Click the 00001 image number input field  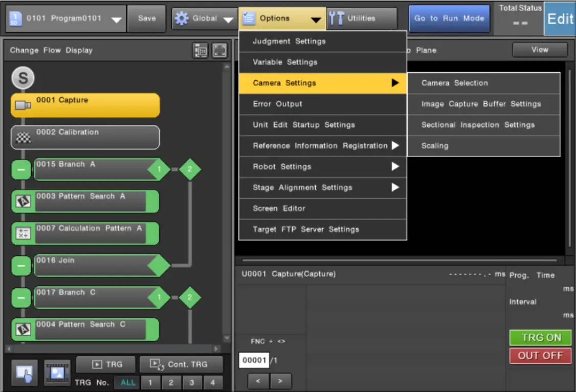click(254, 360)
